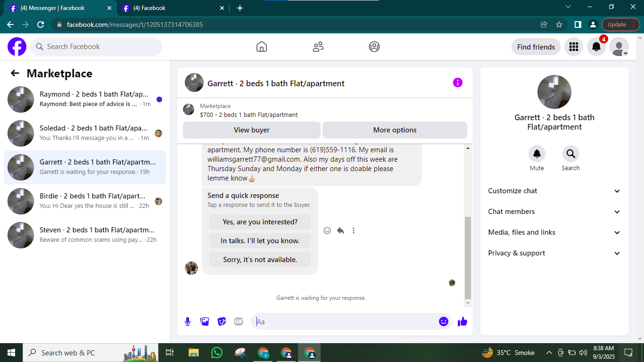The image size is (644, 362).
Task: Open Task View on the taskbar
Action: tap(170, 353)
